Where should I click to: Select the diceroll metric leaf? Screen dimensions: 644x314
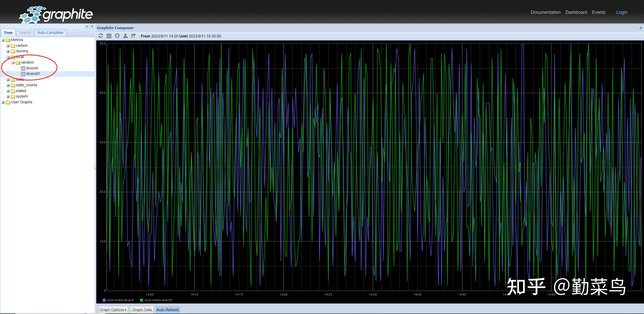coord(32,68)
